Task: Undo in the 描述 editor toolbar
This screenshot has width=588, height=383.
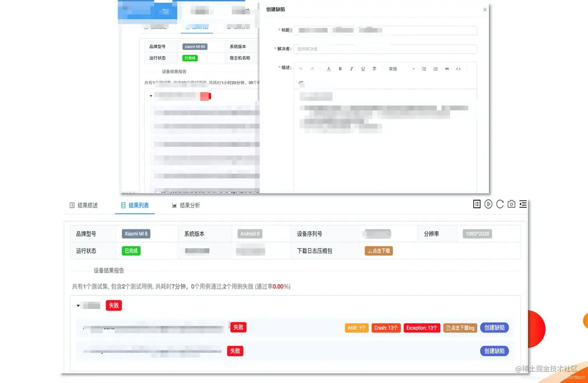Action: tap(301, 69)
